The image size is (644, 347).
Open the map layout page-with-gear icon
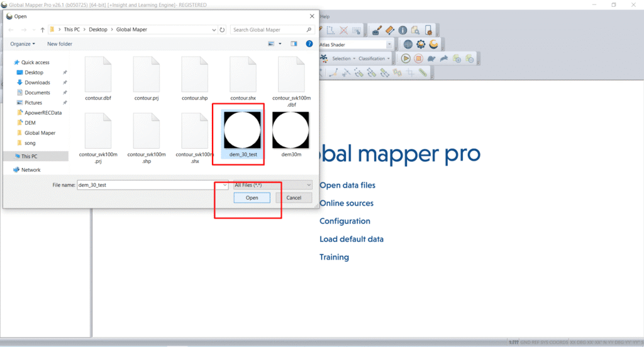click(x=428, y=30)
